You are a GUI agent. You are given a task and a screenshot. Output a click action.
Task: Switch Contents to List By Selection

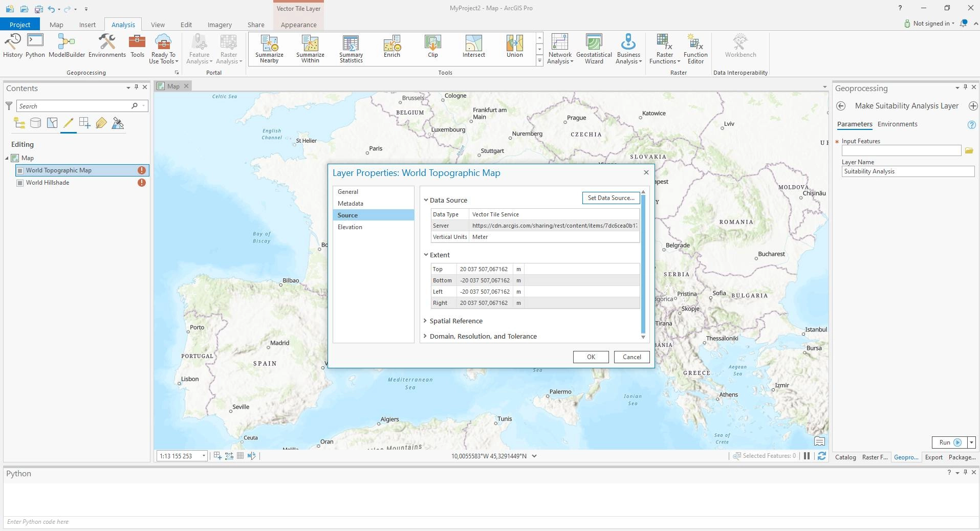coord(52,123)
